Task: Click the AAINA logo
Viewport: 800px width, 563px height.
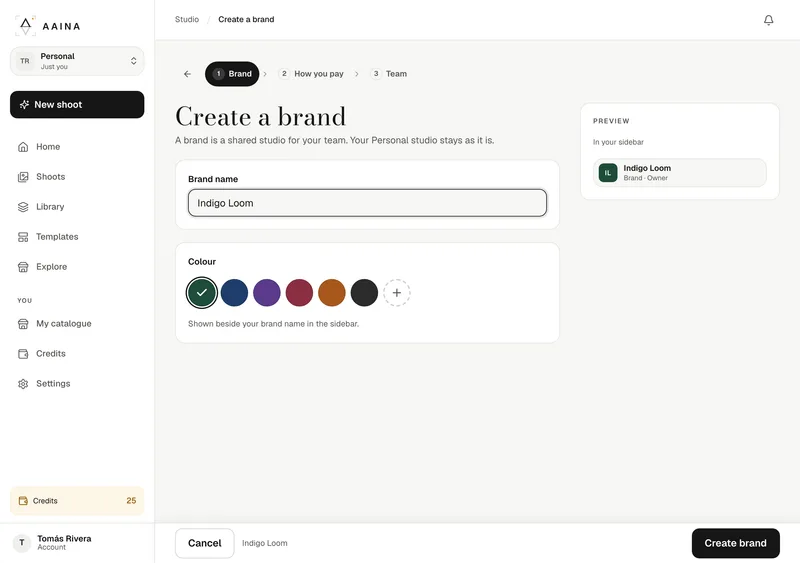Action: point(48,26)
